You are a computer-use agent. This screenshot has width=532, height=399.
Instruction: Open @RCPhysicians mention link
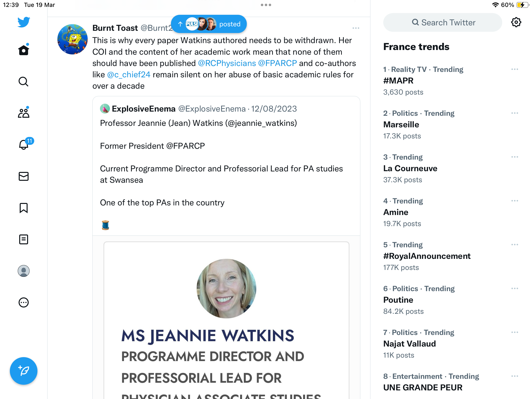(x=227, y=63)
